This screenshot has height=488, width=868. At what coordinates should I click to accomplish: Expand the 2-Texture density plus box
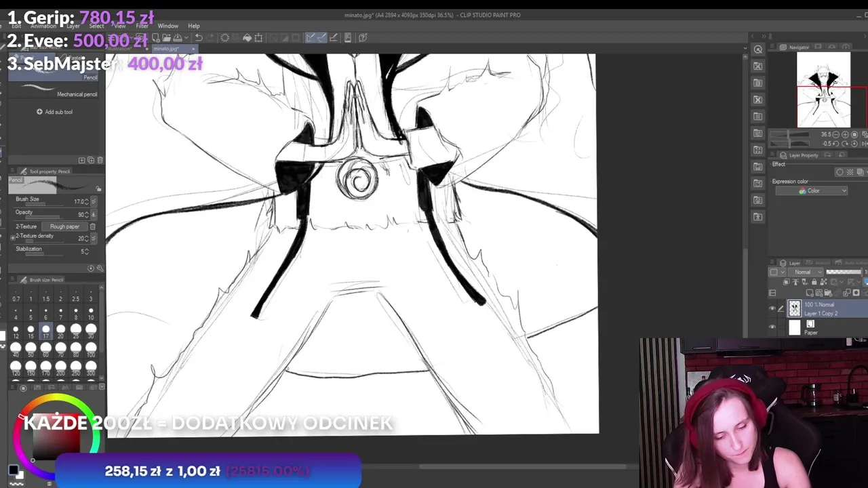(x=12, y=237)
